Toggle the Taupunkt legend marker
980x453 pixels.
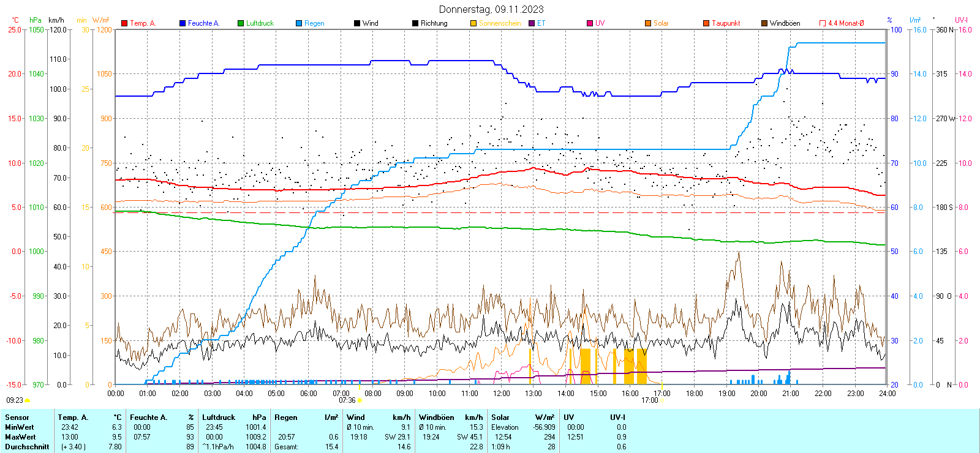(706, 23)
